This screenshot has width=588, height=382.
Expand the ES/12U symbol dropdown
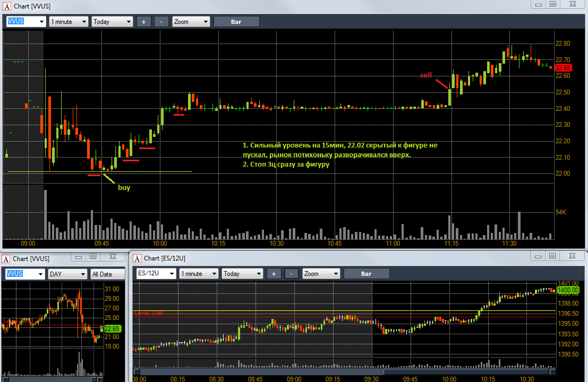coord(156,274)
